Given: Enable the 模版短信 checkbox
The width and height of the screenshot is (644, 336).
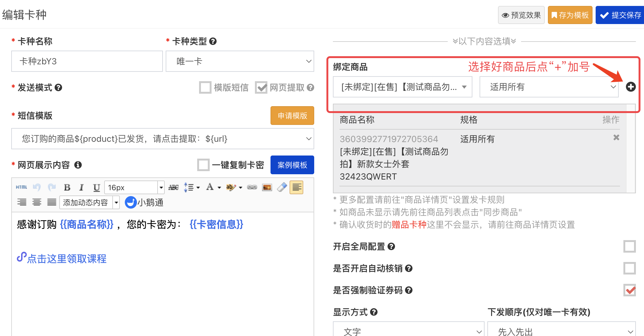Looking at the screenshot, I should (x=205, y=87).
